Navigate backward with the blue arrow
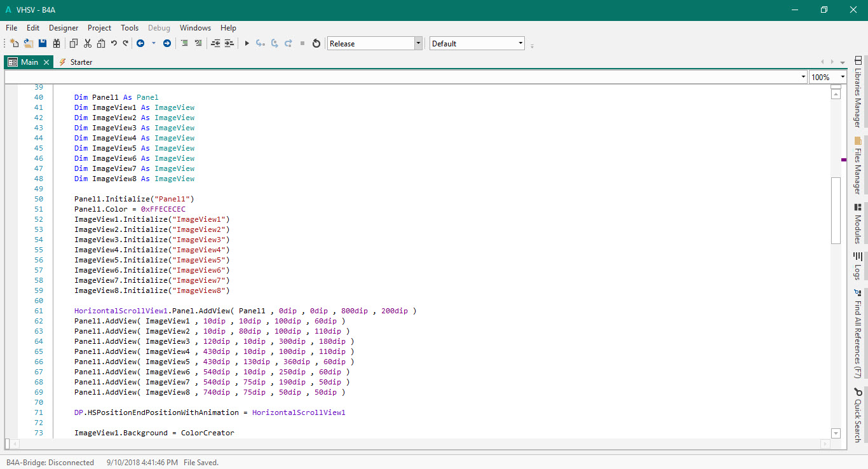This screenshot has width=868, height=469. [140, 43]
